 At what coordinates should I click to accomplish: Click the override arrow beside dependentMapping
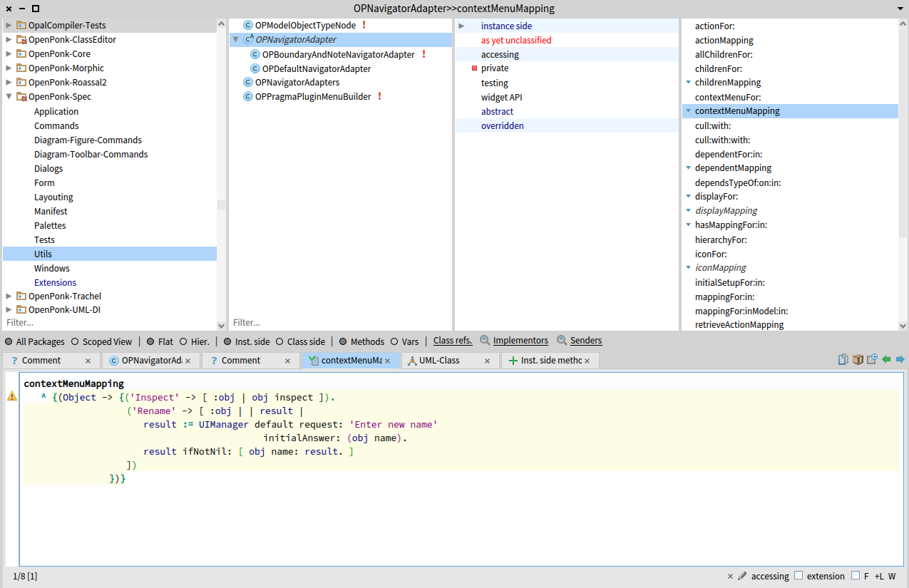pos(688,168)
